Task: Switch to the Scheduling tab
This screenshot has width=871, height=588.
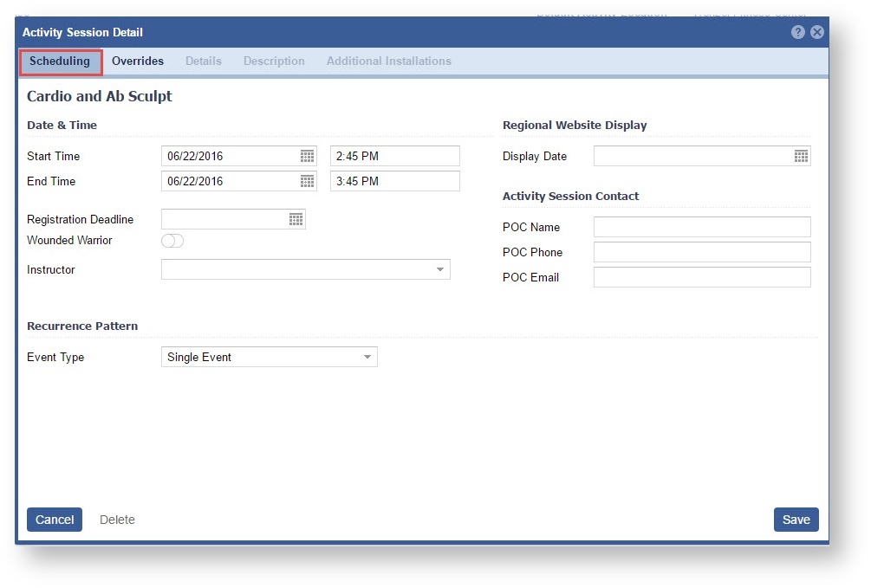Action: pos(60,61)
